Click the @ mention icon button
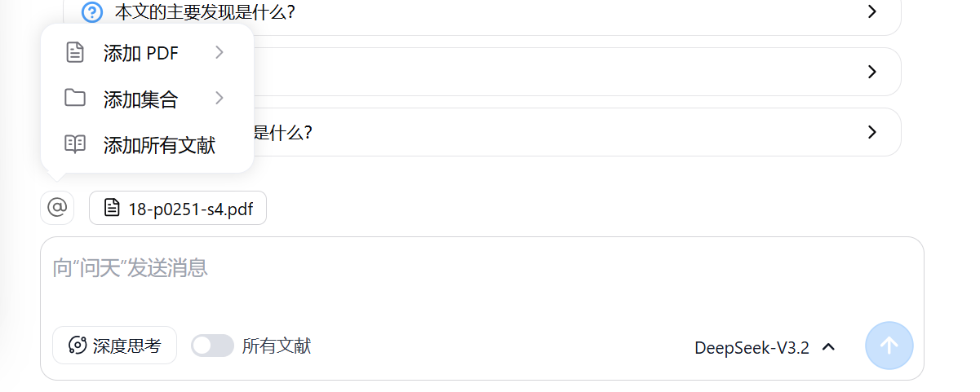 coord(57,208)
